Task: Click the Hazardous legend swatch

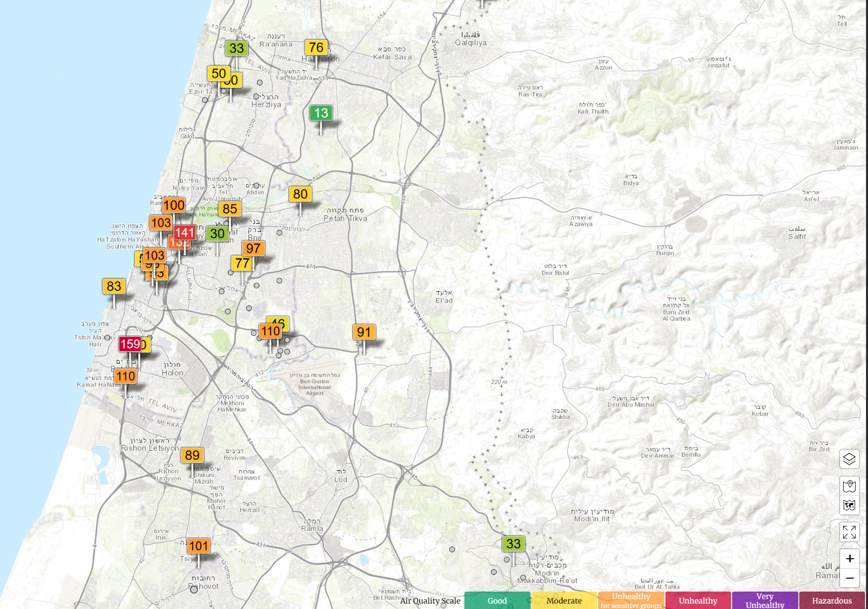Action: click(x=832, y=601)
